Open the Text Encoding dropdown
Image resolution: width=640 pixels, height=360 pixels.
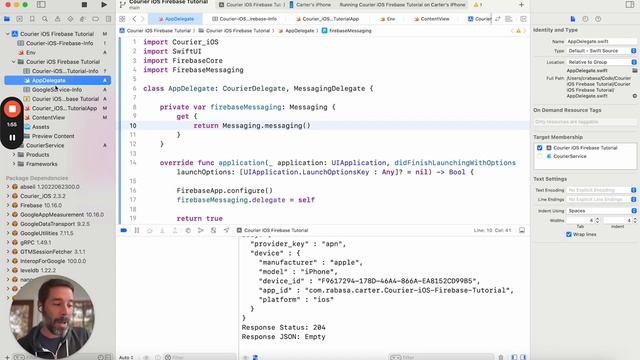[601, 190]
